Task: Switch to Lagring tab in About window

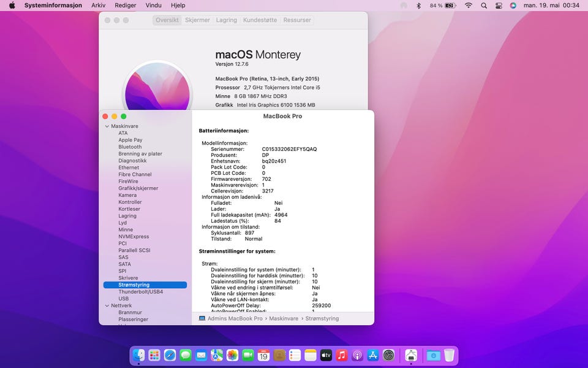Action: [x=227, y=20]
